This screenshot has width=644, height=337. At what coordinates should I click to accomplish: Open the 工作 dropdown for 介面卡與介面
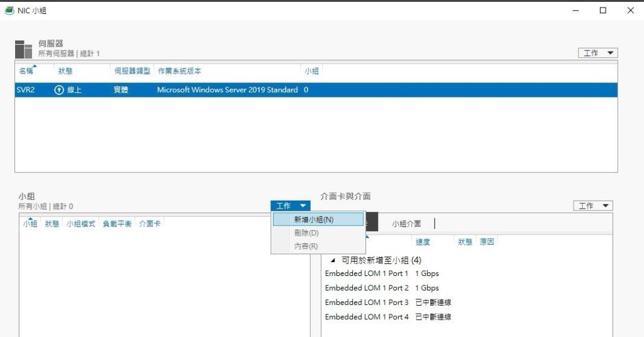click(593, 206)
